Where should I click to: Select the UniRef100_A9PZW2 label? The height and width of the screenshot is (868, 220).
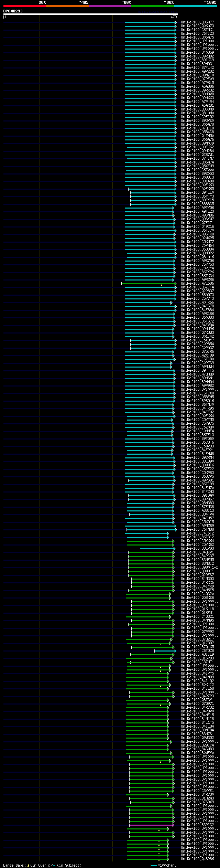pyautogui.click(x=197, y=72)
